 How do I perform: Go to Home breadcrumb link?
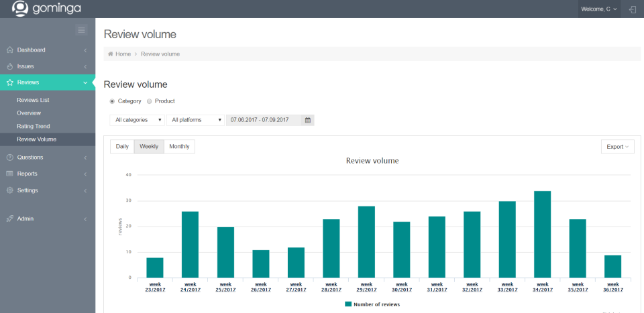(x=123, y=54)
